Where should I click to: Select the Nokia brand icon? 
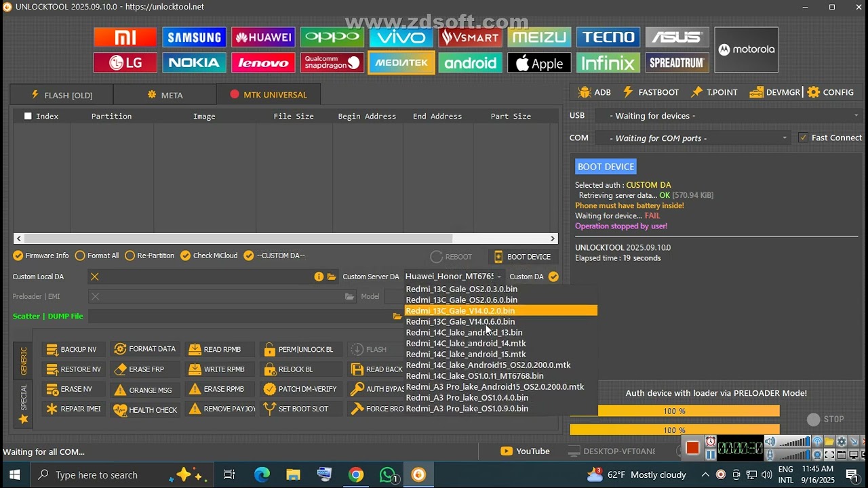point(194,63)
